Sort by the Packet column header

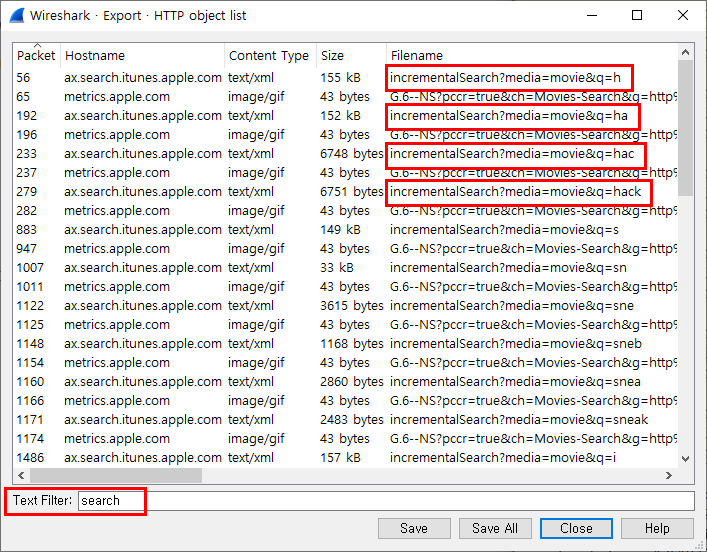pyautogui.click(x=36, y=55)
